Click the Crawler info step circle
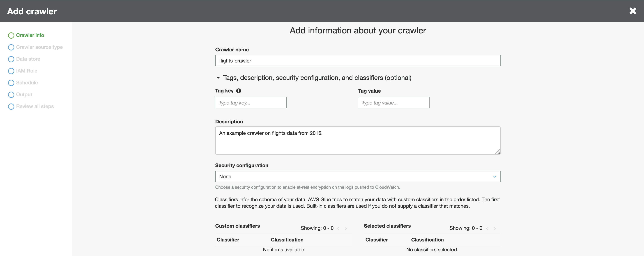This screenshot has width=644, height=256. (x=11, y=36)
